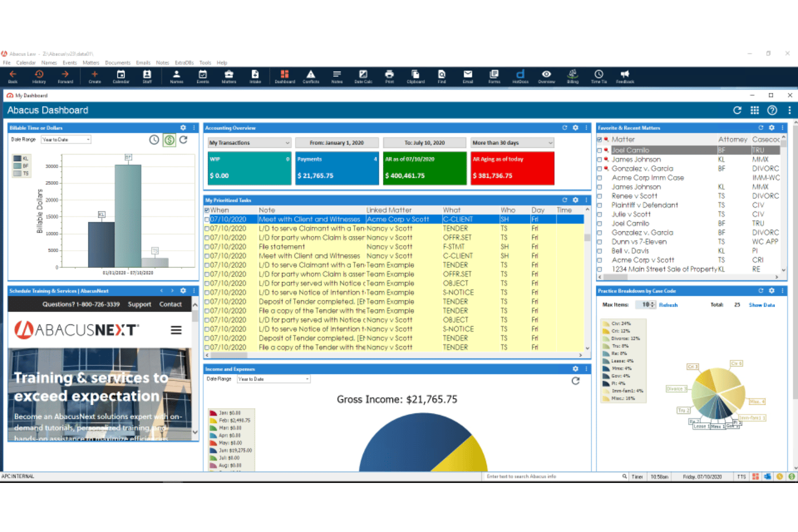Image resolution: width=798 pixels, height=532 pixels.
Task: Toggle the When column header checkbox
Action: [x=207, y=210]
